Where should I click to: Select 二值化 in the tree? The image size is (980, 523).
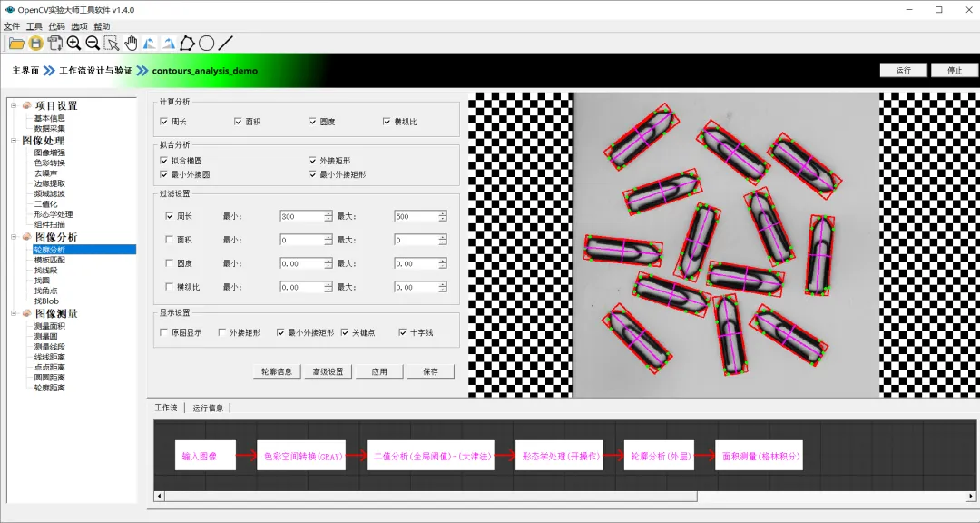tap(46, 204)
